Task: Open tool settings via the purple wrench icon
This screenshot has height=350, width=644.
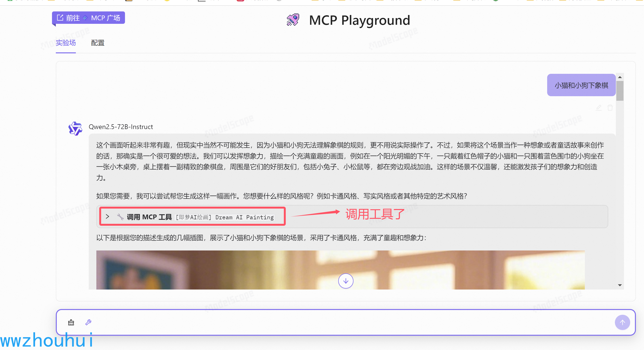Action: [x=88, y=323]
